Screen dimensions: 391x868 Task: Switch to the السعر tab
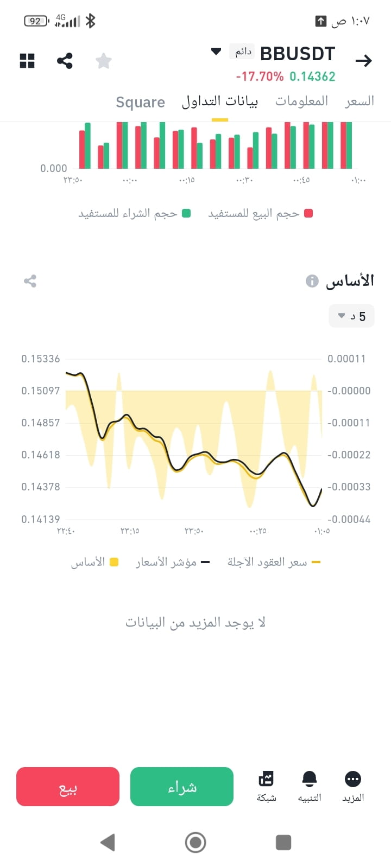pos(360,101)
